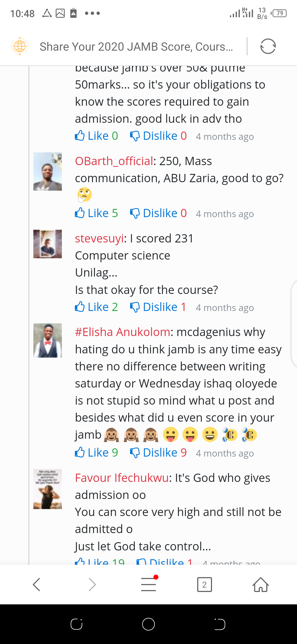Go back using browser back arrow
297x644 pixels.
(x=37, y=584)
